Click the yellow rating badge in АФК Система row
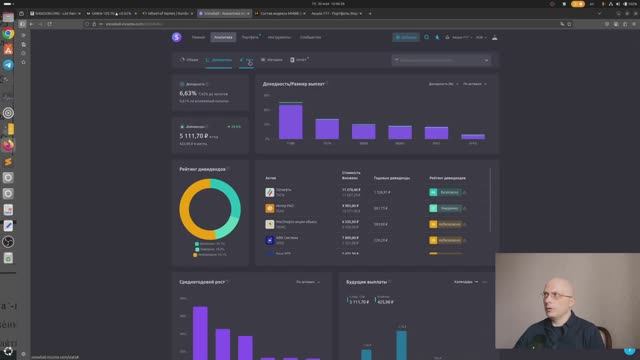This screenshot has width=640, height=360. point(445,240)
